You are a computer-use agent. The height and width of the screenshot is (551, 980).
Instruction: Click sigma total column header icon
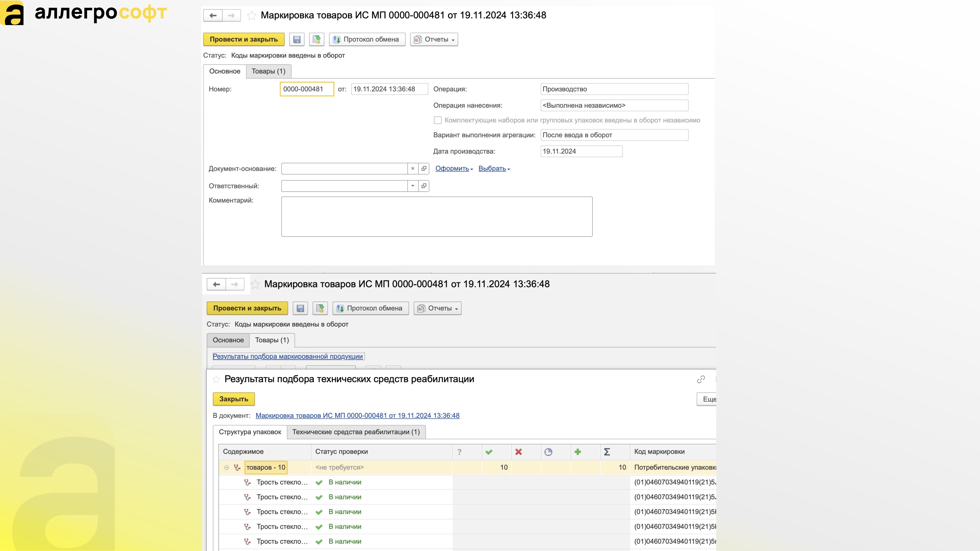point(607,452)
